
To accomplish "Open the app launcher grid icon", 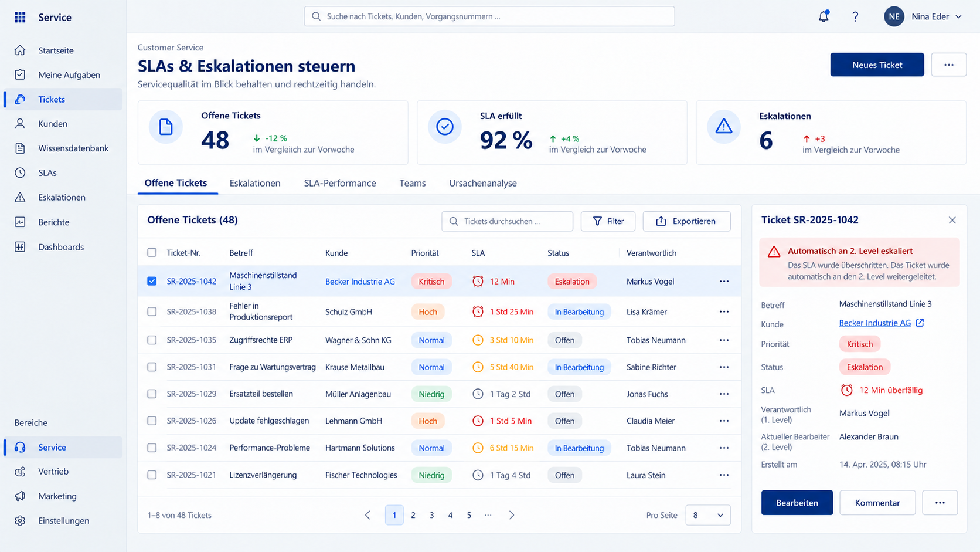I will pos(20,17).
